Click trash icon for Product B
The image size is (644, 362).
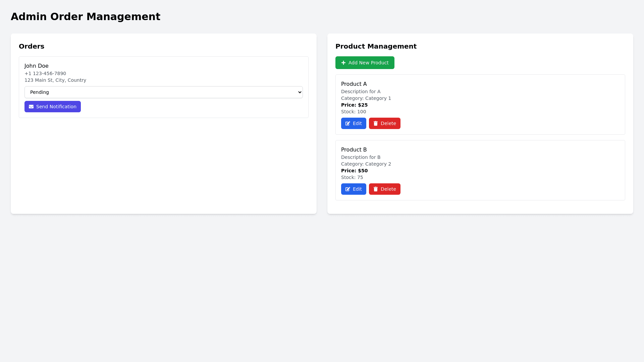(x=376, y=189)
